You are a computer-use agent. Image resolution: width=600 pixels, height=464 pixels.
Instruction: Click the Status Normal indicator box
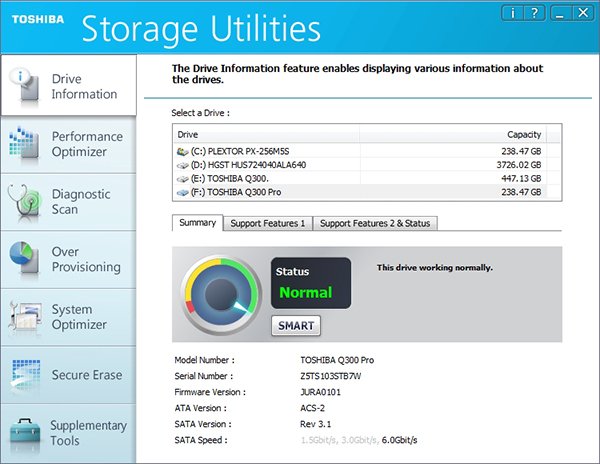pyautogui.click(x=311, y=283)
